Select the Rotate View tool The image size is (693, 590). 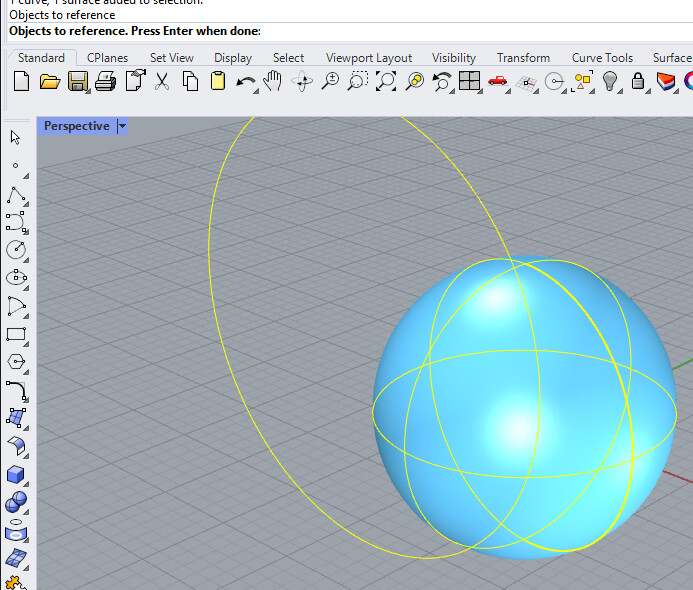pyautogui.click(x=302, y=81)
